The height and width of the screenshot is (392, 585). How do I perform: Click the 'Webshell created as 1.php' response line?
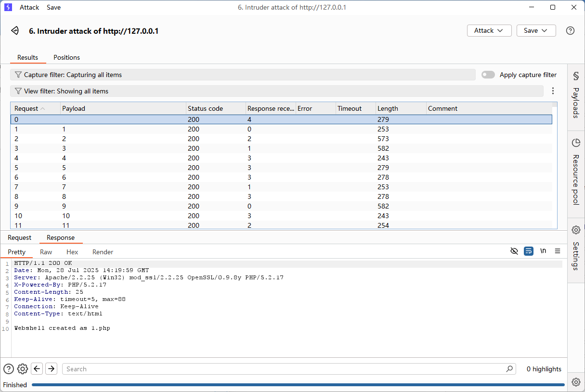[62, 328]
